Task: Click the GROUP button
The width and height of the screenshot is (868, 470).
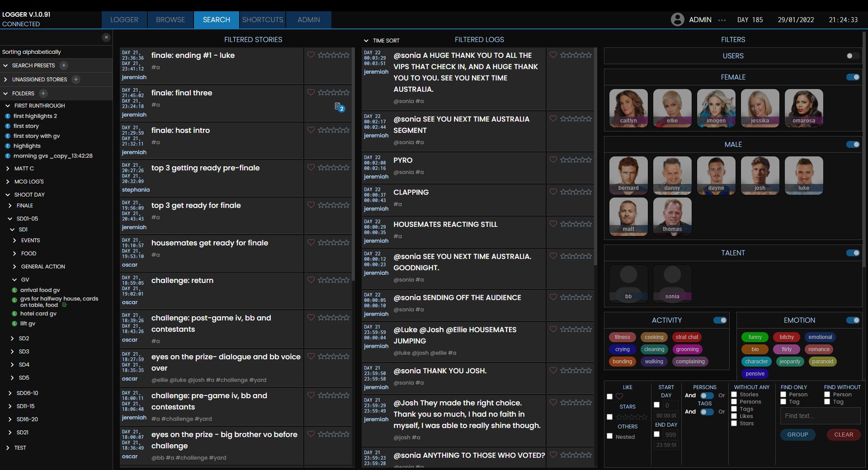Action: tap(797, 435)
